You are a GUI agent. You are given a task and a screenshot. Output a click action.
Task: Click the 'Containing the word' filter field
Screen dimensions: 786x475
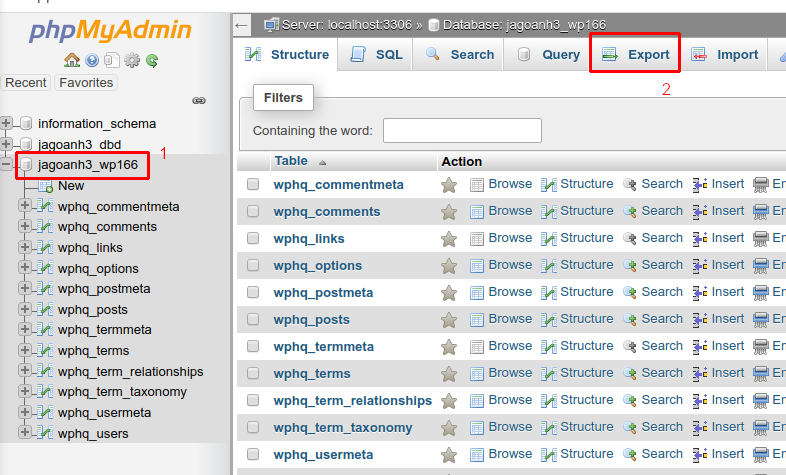462,131
